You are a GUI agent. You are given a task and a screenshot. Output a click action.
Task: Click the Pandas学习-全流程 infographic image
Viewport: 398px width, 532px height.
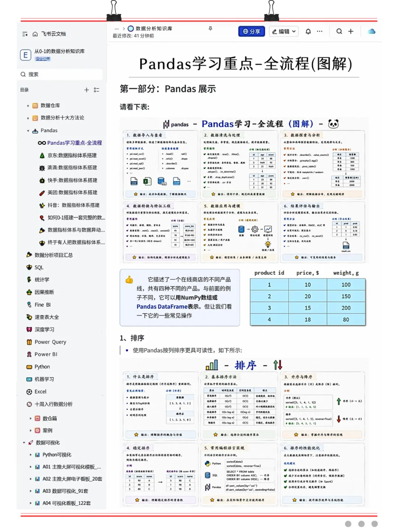pyautogui.click(x=243, y=190)
